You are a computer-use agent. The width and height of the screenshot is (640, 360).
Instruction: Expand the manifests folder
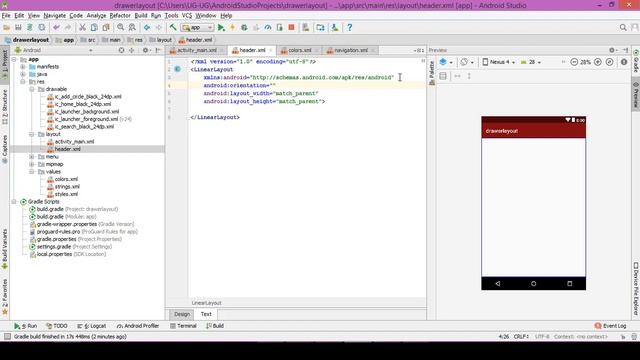[x=23, y=67]
